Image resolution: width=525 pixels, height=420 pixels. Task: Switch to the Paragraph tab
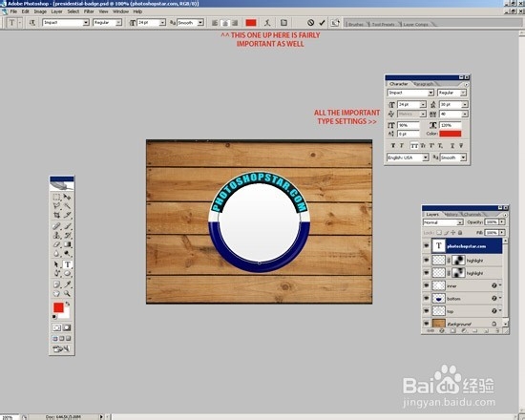pyautogui.click(x=424, y=84)
